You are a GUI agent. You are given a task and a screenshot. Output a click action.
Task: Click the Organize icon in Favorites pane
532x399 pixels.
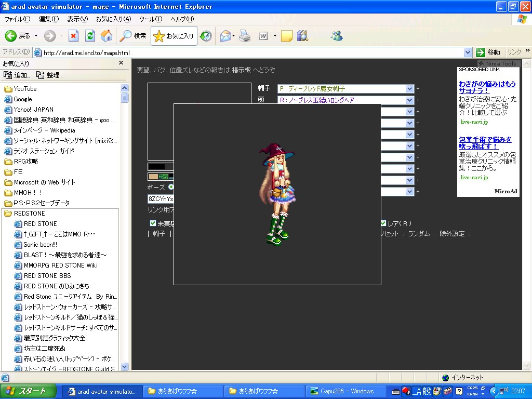click(x=41, y=75)
